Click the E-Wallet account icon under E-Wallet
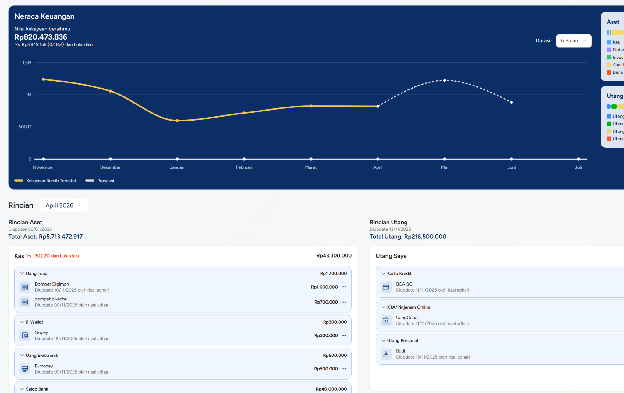 (x=25, y=335)
